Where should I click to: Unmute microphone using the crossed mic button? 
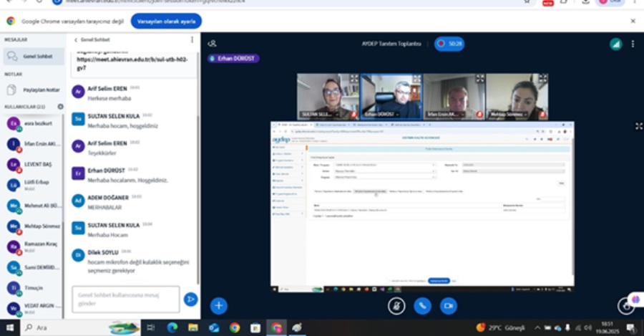(396, 305)
